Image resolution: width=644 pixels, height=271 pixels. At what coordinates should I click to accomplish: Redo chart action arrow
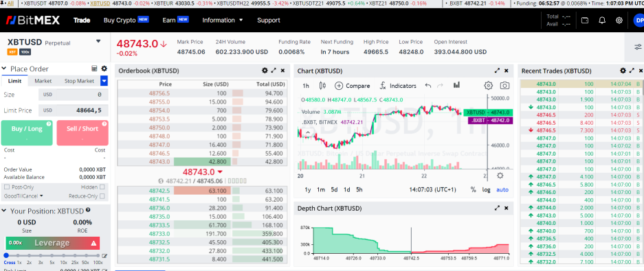point(441,86)
